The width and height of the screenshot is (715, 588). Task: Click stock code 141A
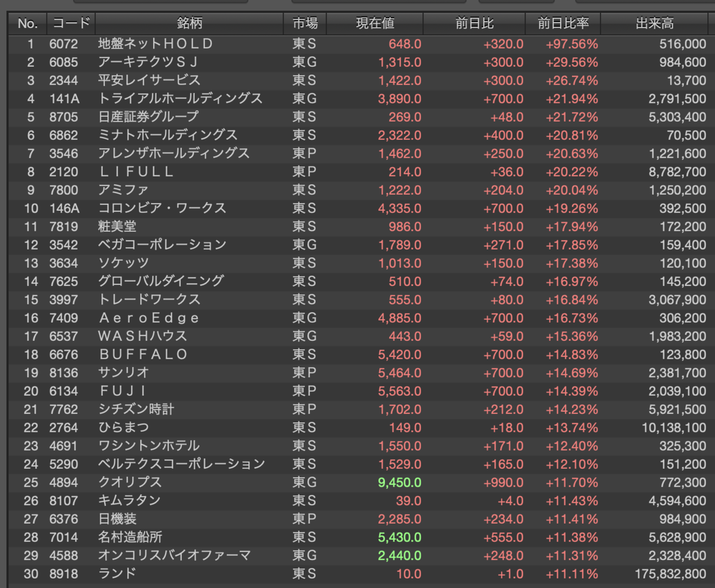point(64,99)
